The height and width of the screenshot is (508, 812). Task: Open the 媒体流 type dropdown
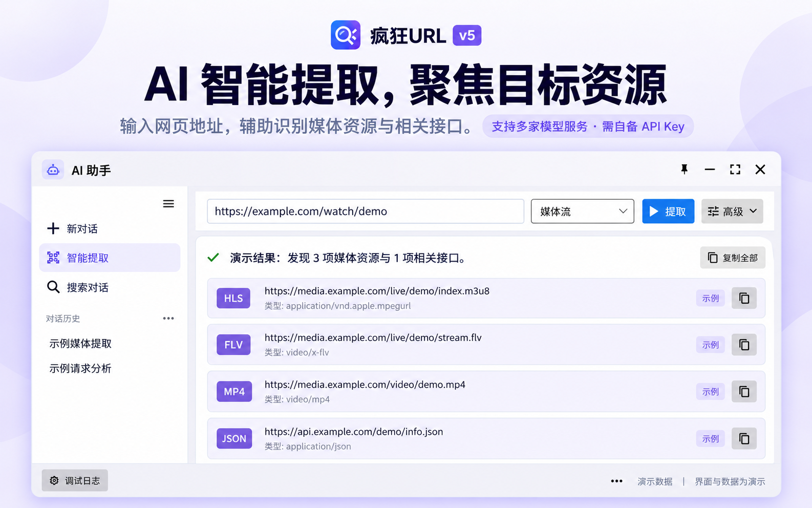coord(583,211)
